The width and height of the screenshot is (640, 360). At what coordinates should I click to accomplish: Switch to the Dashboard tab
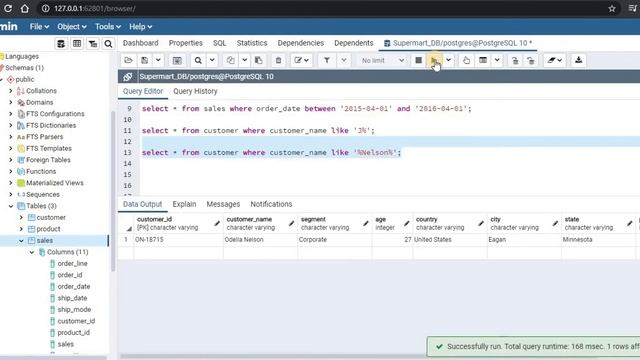coord(140,43)
